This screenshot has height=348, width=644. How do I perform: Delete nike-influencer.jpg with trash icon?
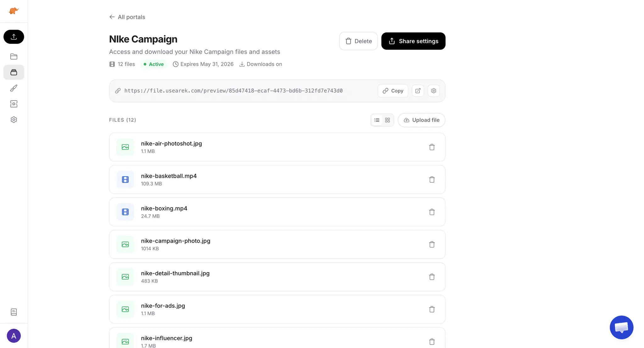(432, 342)
